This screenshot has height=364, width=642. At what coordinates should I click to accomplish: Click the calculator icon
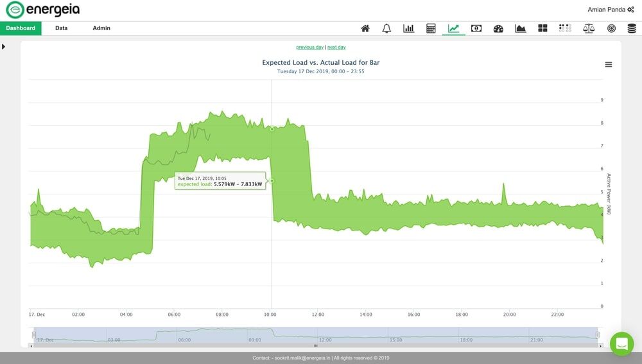click(x=431, y=28)
